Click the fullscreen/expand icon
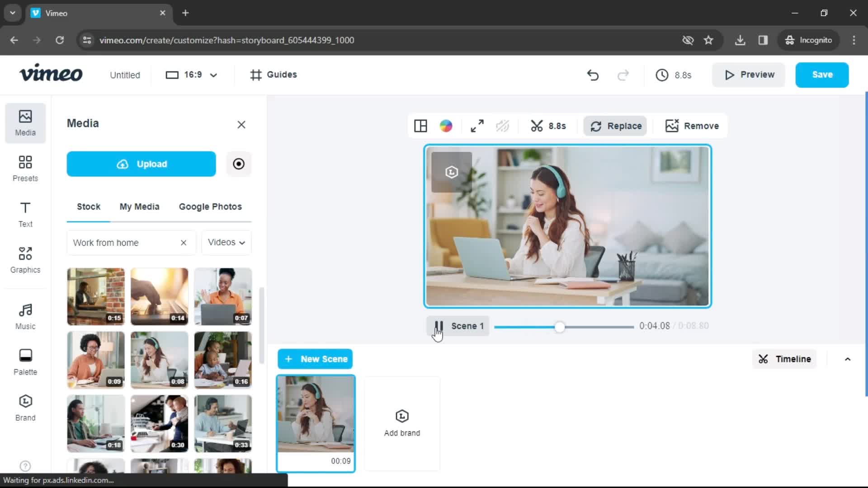The height and width of the screenshot is (488, 868). (x=477, y=126)
